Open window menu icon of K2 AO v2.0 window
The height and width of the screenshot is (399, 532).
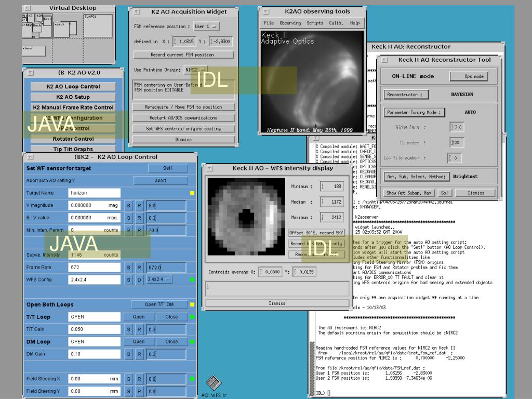click(x=31, y=73)
